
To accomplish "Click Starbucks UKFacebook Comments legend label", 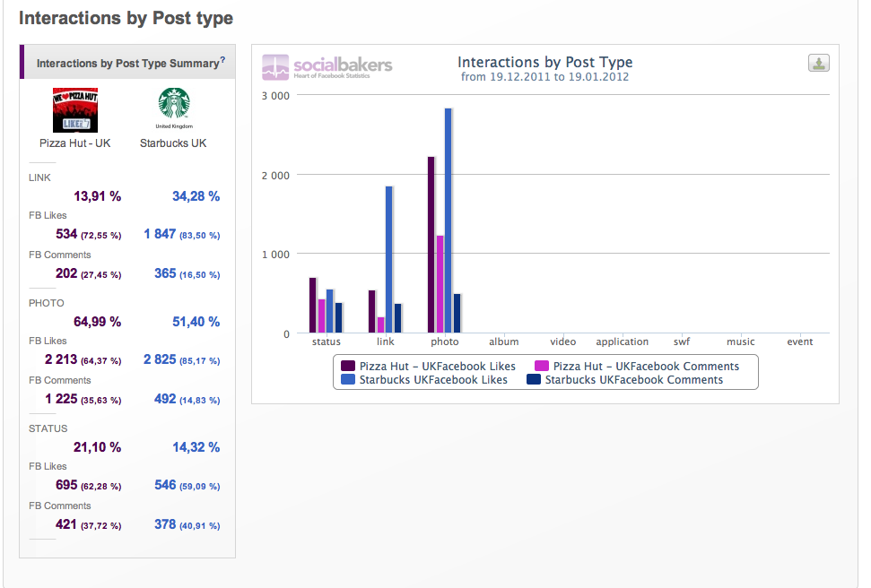I will (634, 379).
